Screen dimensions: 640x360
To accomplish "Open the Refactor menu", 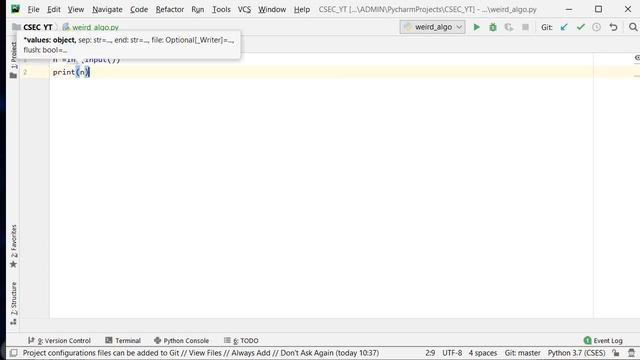I will click(169, 9).
